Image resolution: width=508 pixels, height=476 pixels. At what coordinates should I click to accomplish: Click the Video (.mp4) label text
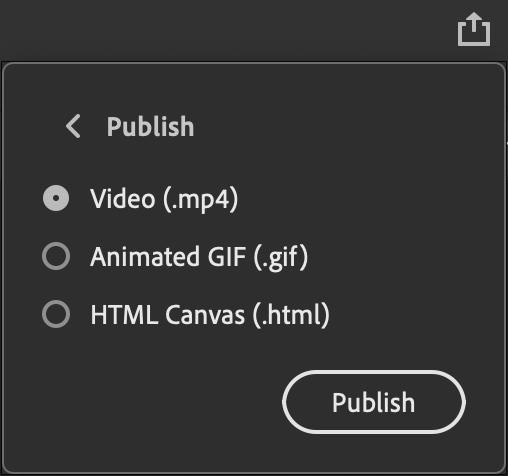pyautogui.click(x=164, y=199)
